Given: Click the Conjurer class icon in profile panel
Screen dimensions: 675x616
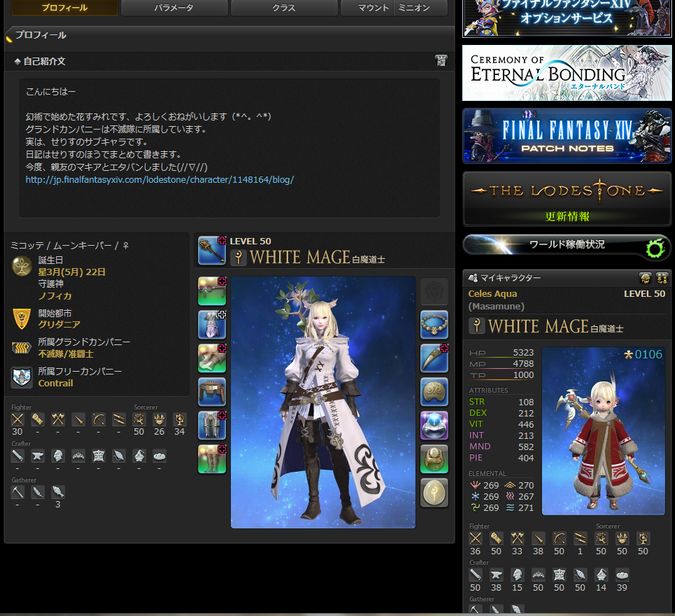Looking at the screenshot, I should tap(139, 419).
